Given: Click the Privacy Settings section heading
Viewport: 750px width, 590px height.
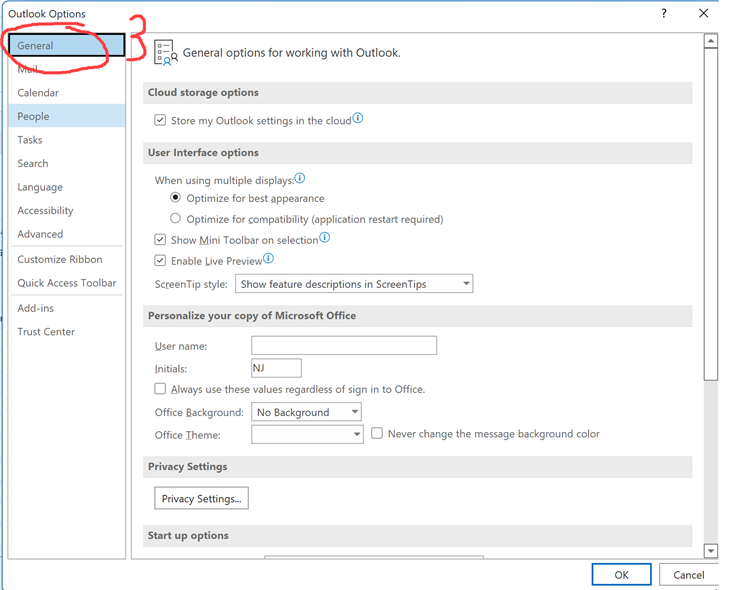Looking at the screenshot, I should [188, 467].
